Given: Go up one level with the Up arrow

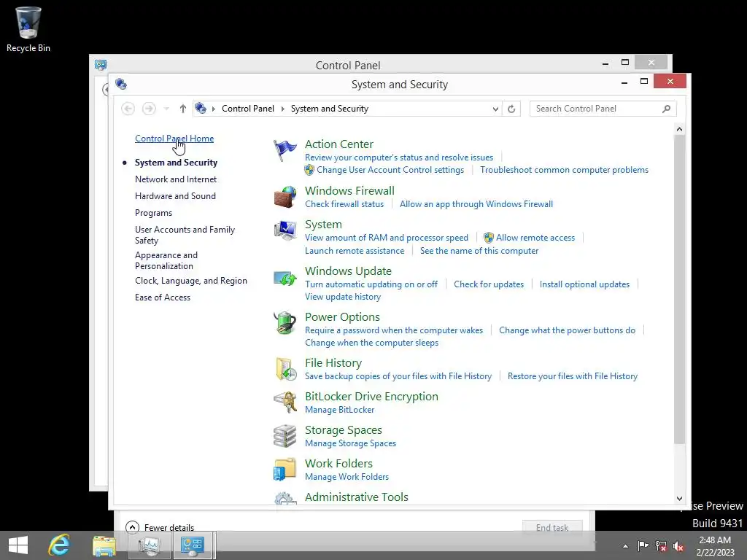Looking at the screenshot, I should pos(183,109).
